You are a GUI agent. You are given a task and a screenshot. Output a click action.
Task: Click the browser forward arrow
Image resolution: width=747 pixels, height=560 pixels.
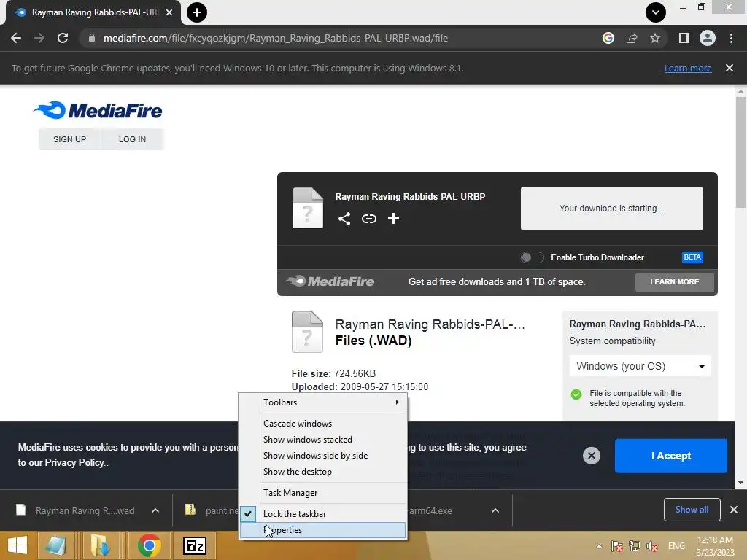39,38
